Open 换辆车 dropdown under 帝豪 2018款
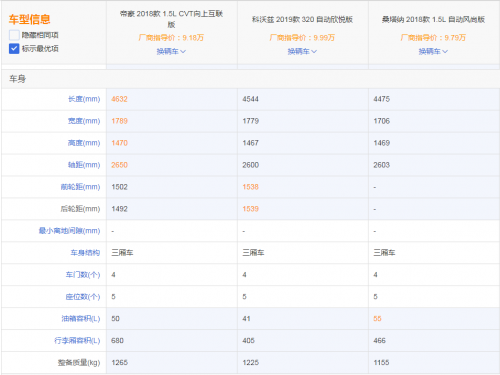Image resolution: width=500 pixels, height=375 pixels. (171, 51)
